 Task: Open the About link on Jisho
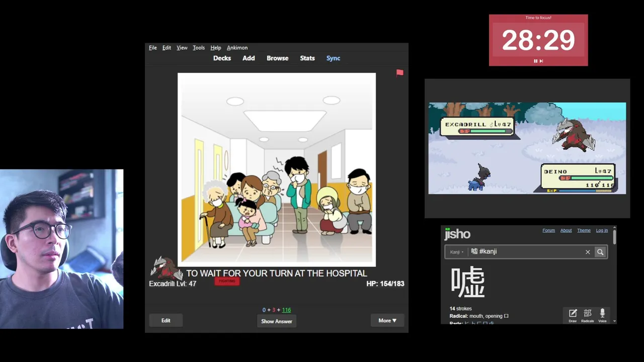566,231
